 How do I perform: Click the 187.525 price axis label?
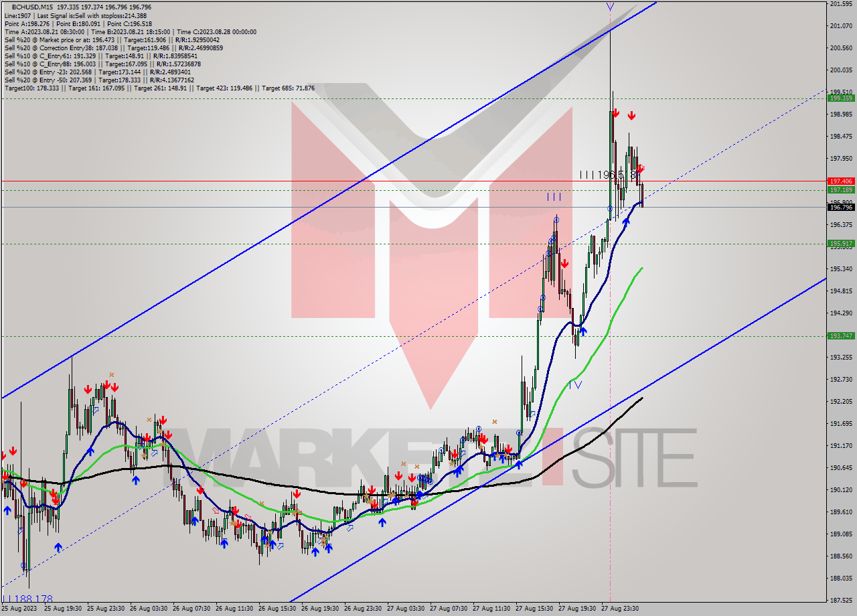tap(840, 601)
